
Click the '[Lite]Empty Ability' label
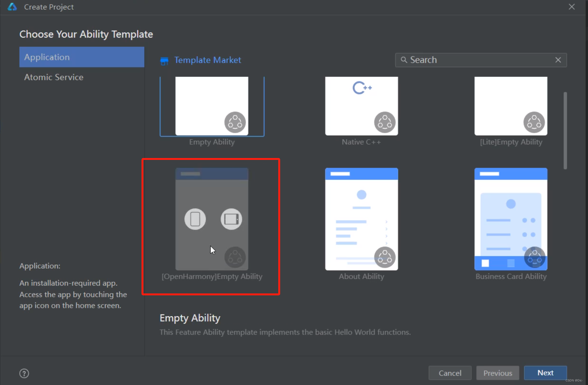click(x=511, y=142)
